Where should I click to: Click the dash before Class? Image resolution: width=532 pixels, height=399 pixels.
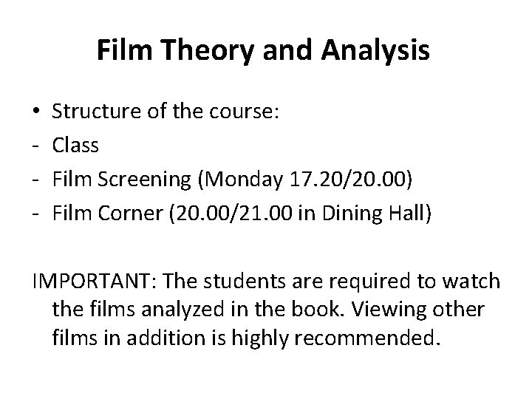35,146
